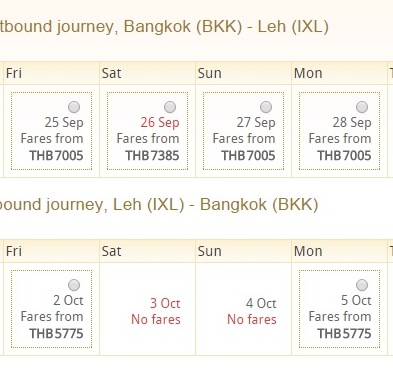This screenshot has width=393, height=377.
Task: Click THB5775 fare under 2 Oct
Action: (x=56, y=334)
